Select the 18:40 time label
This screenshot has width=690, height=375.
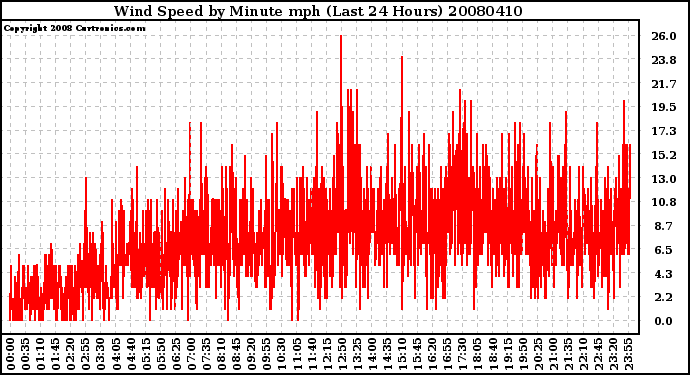click(492, 354)
